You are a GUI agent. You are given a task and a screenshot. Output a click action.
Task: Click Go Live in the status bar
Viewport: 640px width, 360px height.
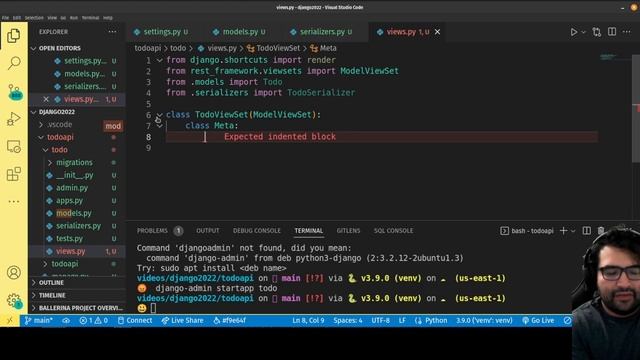538,320
